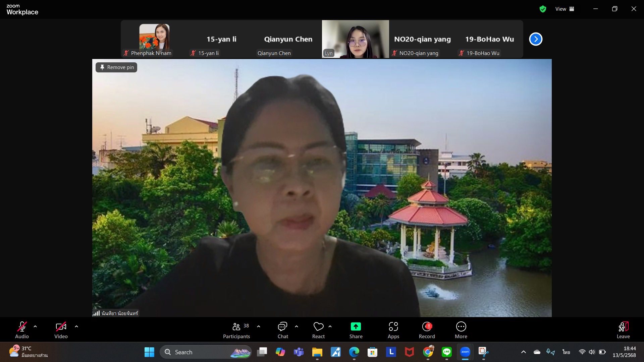644x362 pixels.
Task: Switch to Zoom taskbar icon
Action: point(465,352)
